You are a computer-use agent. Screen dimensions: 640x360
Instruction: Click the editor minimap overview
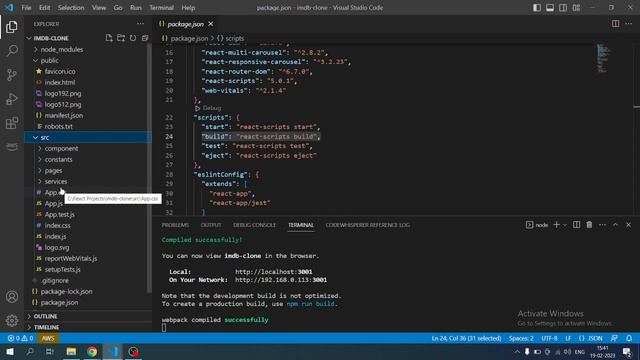(604, 57)
